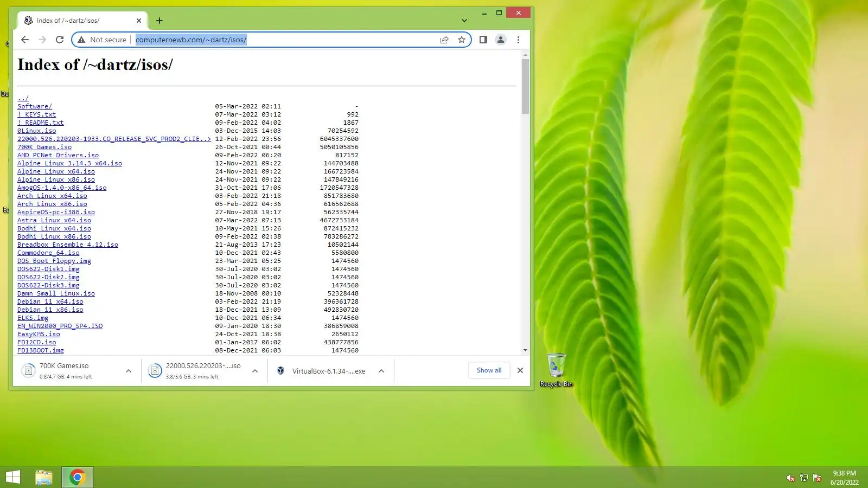The image size is (868, 488).
Task: Click the 700K_Games.iso link
Action: click(44, 147)
